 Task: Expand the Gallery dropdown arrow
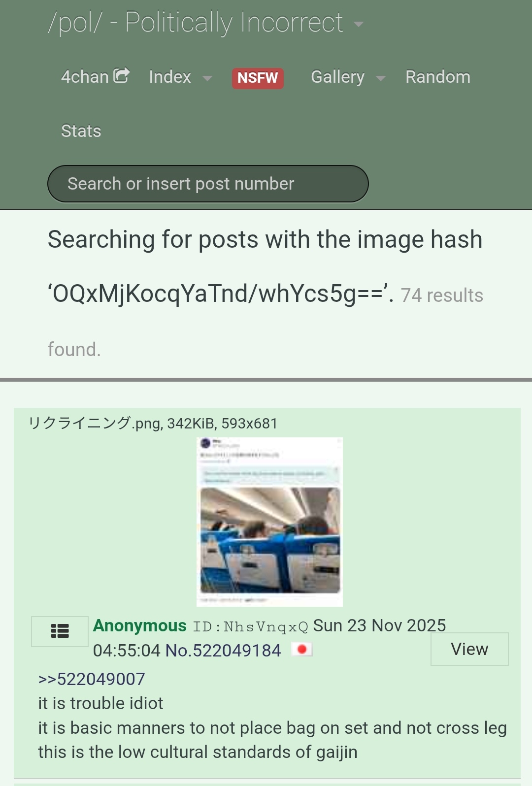pos(380,78)
